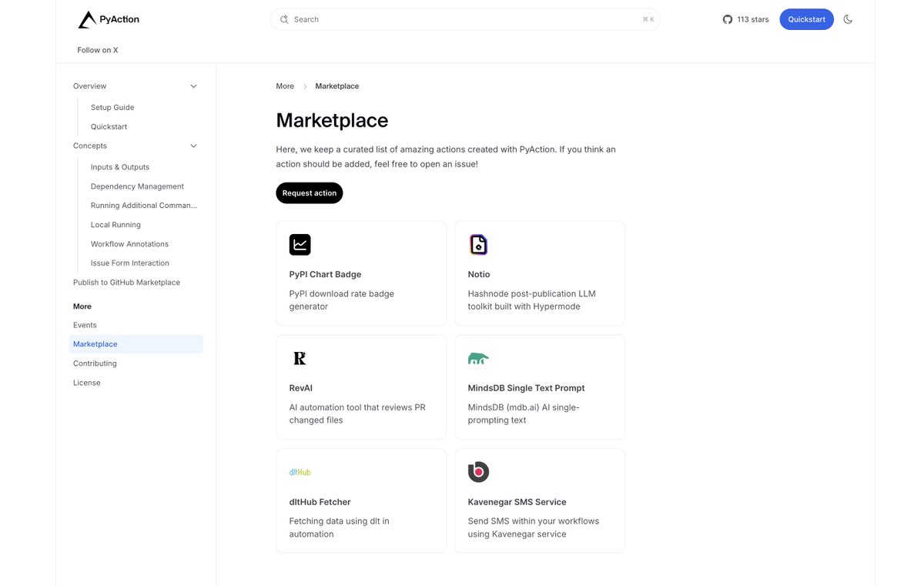Viewport: 924px width, 586px height.
Task: Click the 'More' sidebar section heading
Action: pos(82,306)
